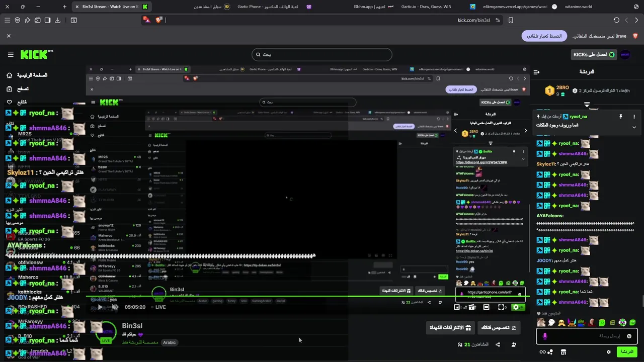Share the stream with the share icon
This screenshot has width=644, height=362.
pyautogui.click(x=498, y=344)
